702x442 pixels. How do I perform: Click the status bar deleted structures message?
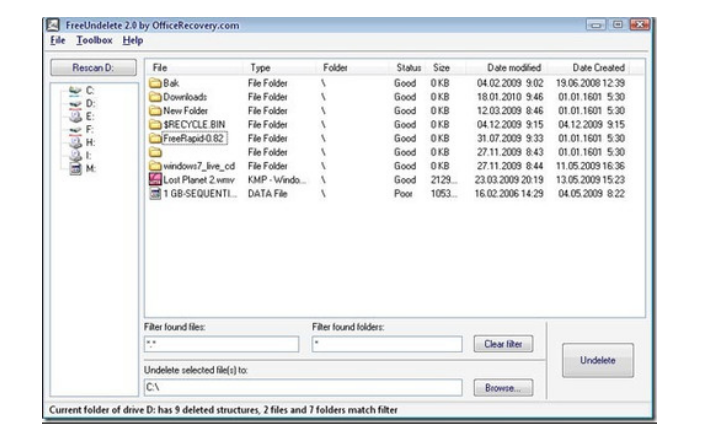click(223, 410)
